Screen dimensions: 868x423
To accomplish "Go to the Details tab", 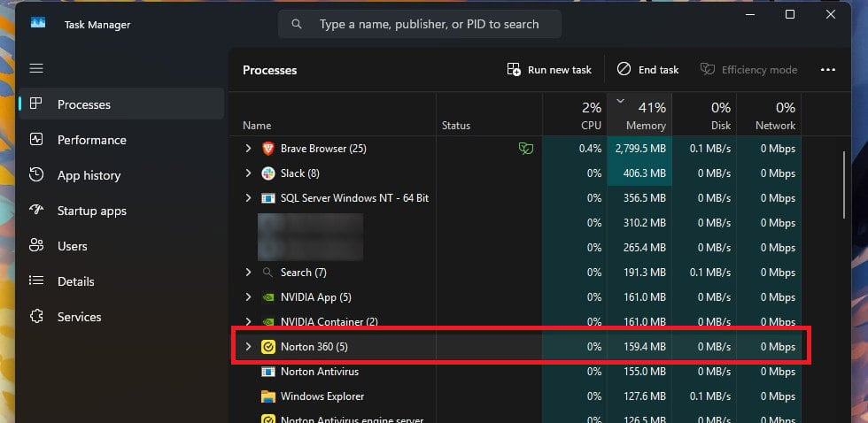I will click(122, 281).
